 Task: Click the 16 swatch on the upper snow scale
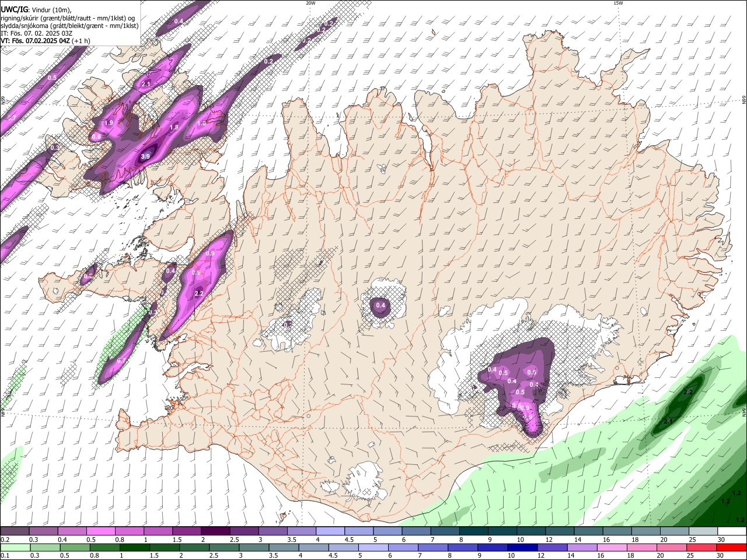[x=617, y=531]
